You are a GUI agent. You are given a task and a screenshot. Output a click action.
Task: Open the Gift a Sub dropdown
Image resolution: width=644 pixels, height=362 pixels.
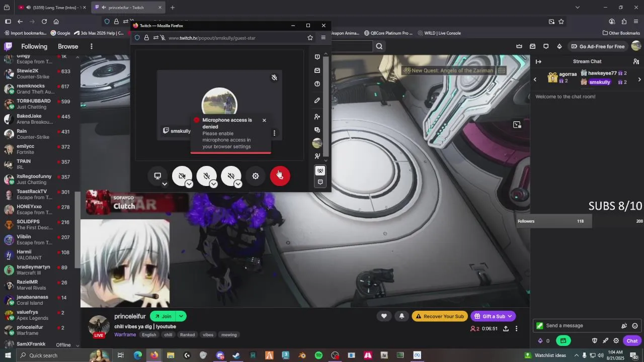493,316
